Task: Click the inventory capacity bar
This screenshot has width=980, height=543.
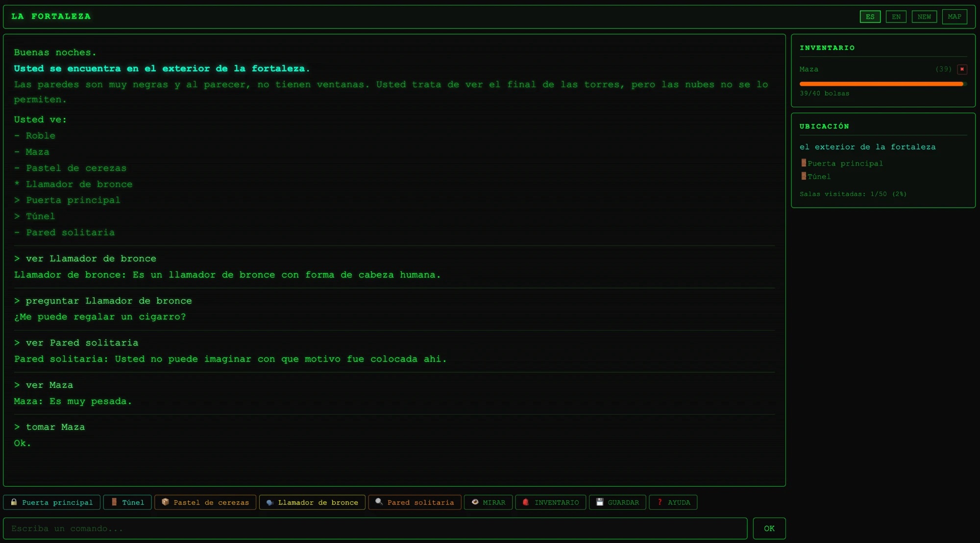Action: point(883,84)
